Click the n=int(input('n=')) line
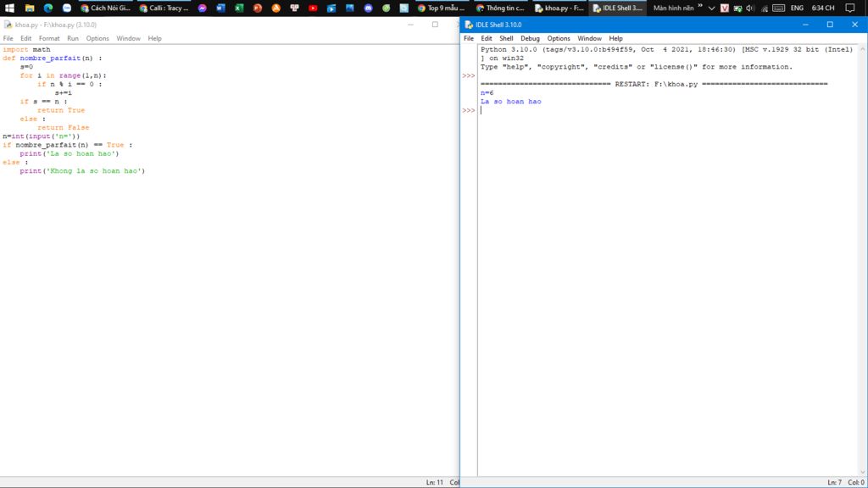 click(41, 136)
